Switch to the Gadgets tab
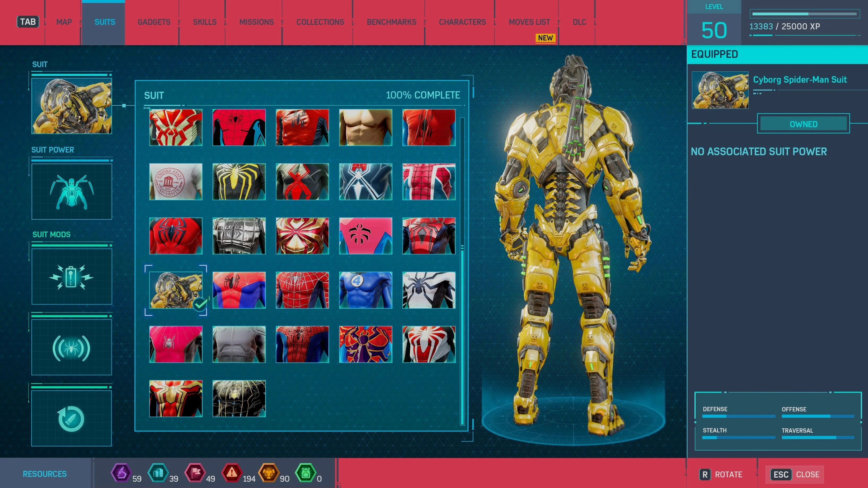The width and height of the screenshot is (868, 488). pos(154,22)
